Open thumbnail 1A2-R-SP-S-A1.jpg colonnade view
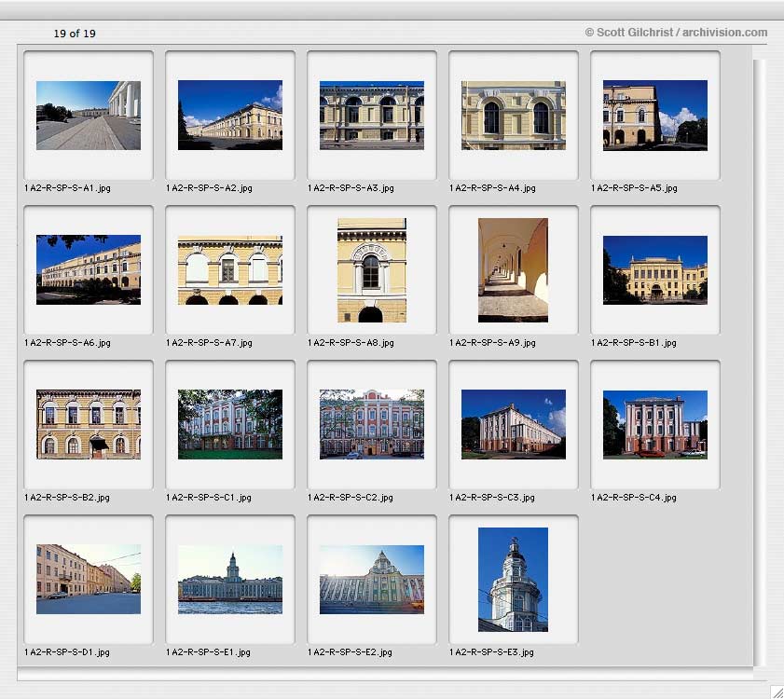Viewport: 784px width, 699px height. coord(89,116)
